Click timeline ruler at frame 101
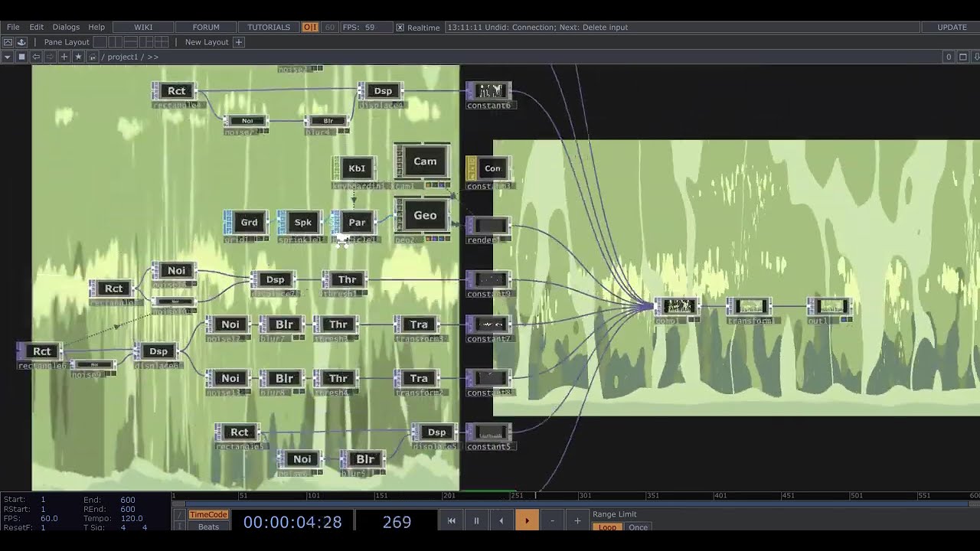This screenshot has height=551, width=980. tap(314, 496)
